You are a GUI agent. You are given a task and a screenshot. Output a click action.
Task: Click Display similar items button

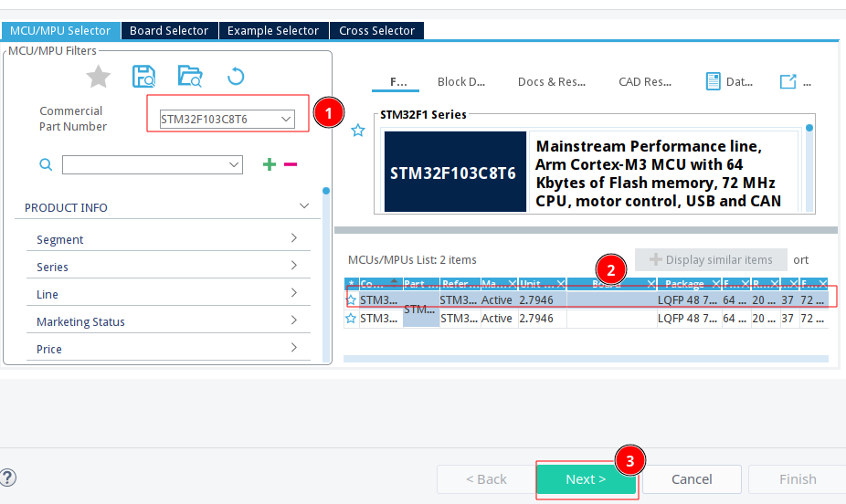point(711,260)
